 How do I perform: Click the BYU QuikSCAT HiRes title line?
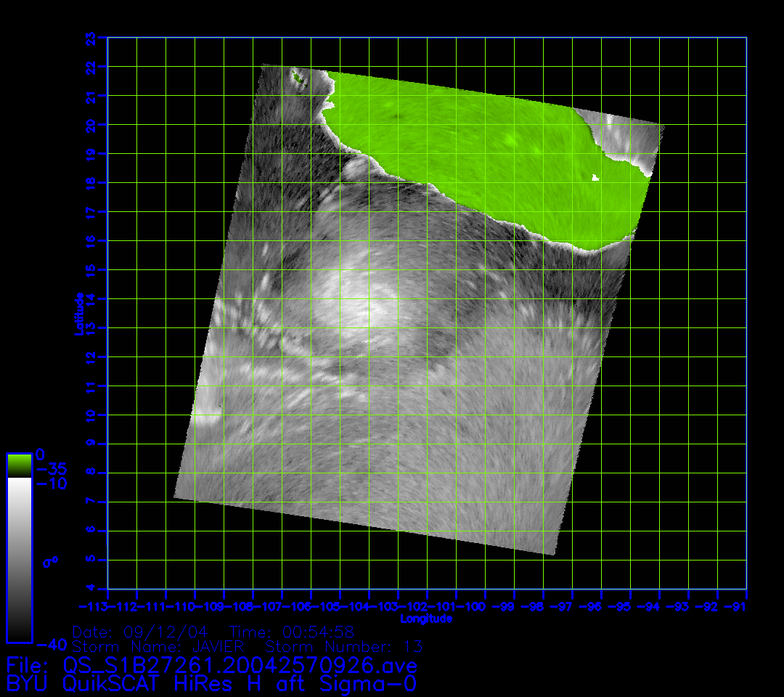coord(211,684)
